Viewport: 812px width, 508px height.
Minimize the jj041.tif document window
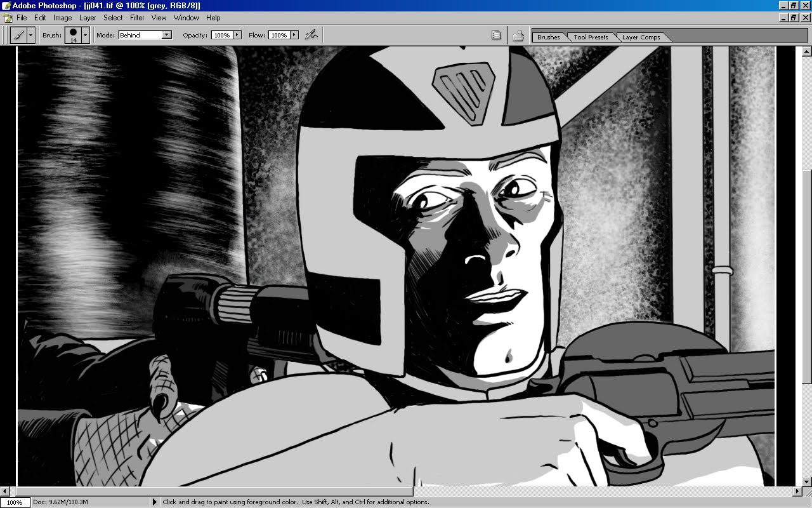(x=784, y=18)
